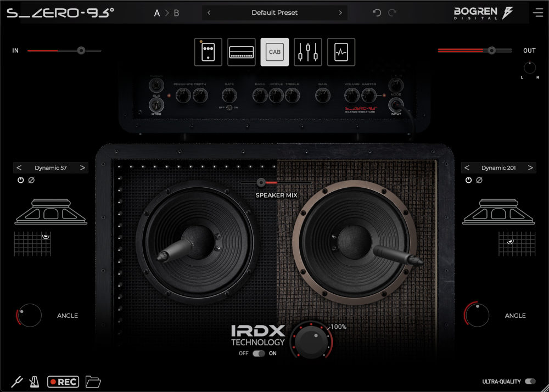549x392 pixels.
Task: Switch to preset slot B
Action: 176,13
